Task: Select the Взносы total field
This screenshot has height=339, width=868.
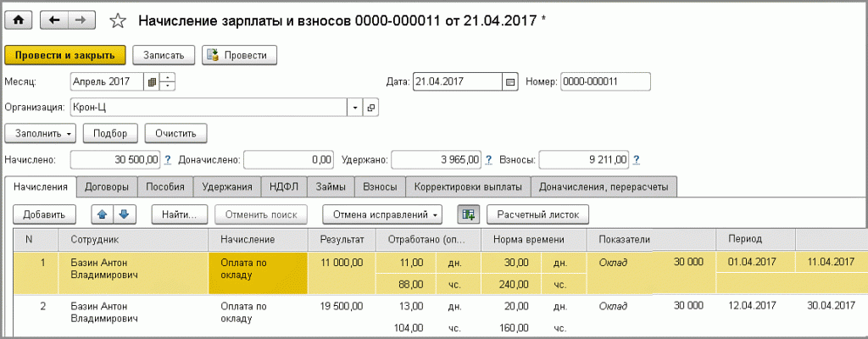Action: pyautogui.click(x=584, y=160)
